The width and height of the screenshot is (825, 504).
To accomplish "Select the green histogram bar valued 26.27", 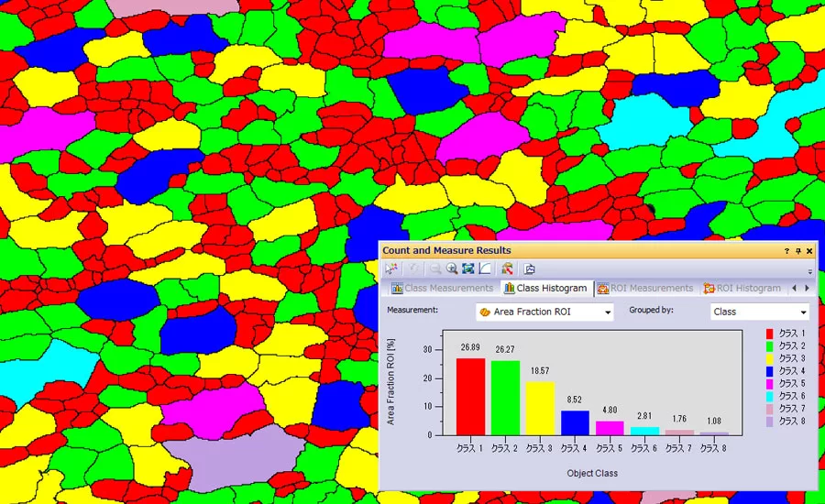I will (x=505, y=398).
